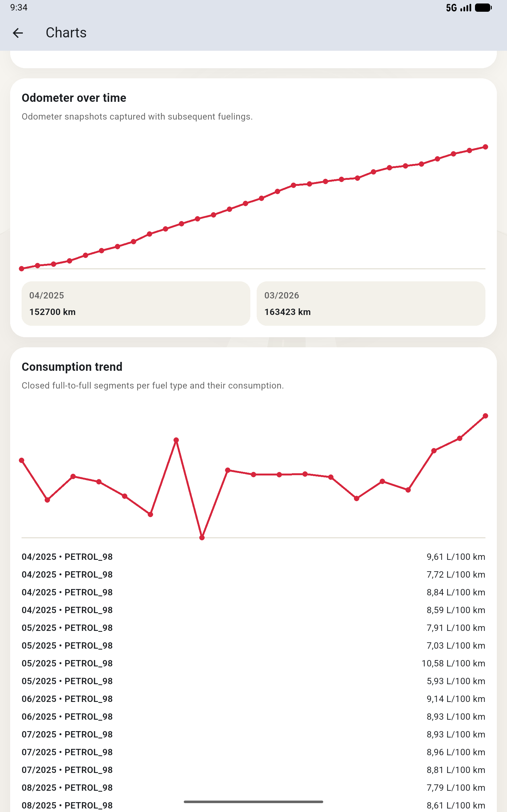The height and width of the screenshot is (812, 507).
Task: Tap the cellular signal strength icon
Action: pyautogui.click(x=466, y=8)
